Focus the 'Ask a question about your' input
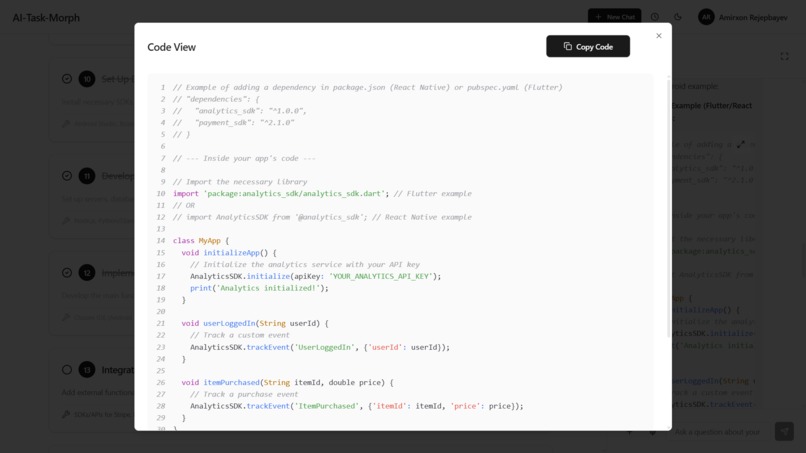This screenshot has height=453, width=806. (x=720, y=432)
